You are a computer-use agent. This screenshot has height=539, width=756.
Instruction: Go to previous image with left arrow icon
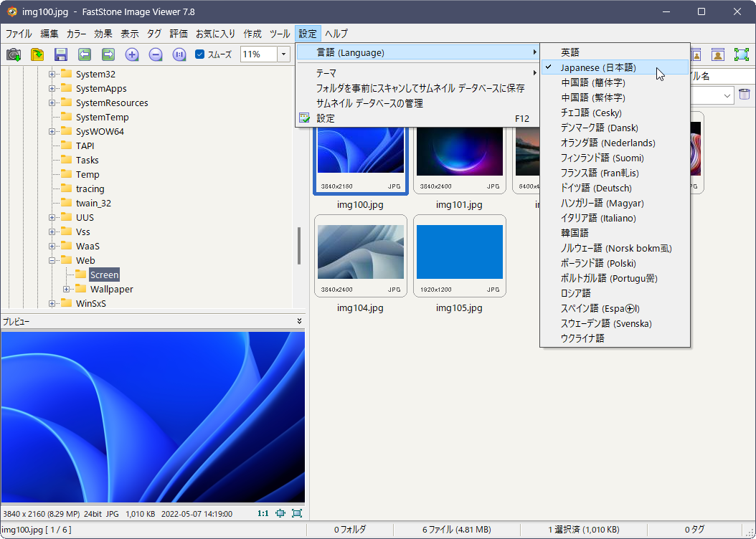[x=85, y=54]
